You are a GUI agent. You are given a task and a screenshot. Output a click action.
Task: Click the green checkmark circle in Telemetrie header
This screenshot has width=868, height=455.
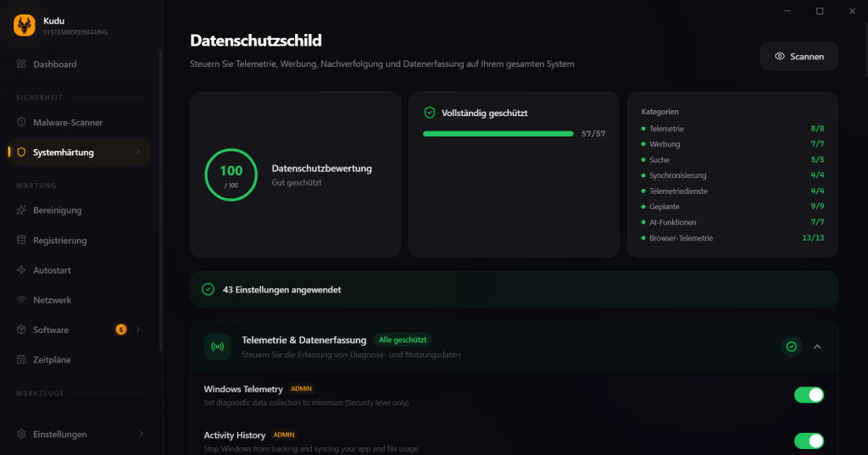pyautogui.click(x=792, y=347)
